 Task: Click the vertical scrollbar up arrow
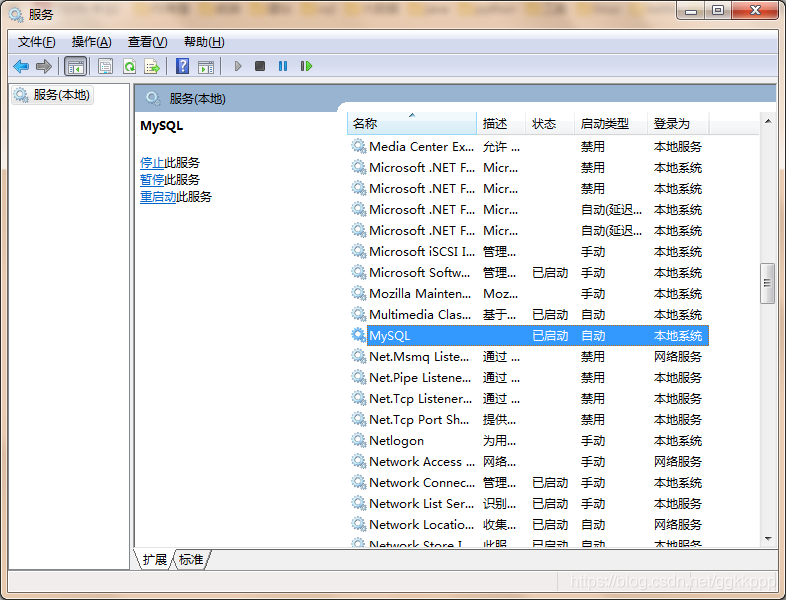click(767, 121)
